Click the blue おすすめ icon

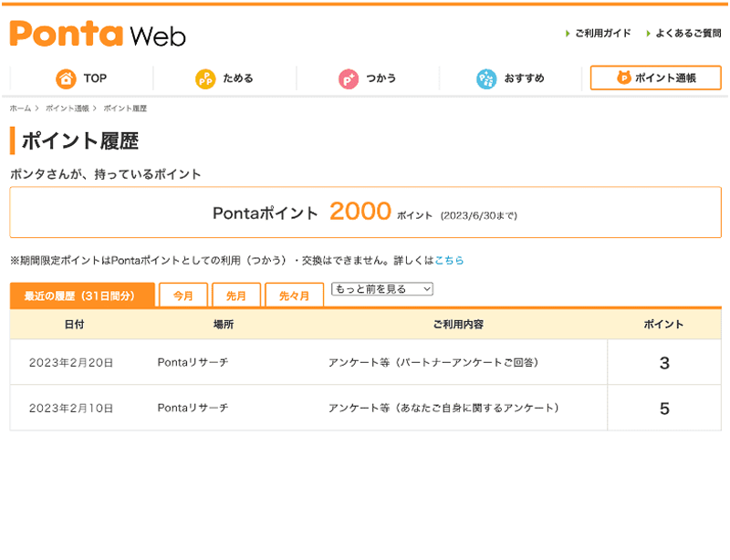[x=486, y=78]
